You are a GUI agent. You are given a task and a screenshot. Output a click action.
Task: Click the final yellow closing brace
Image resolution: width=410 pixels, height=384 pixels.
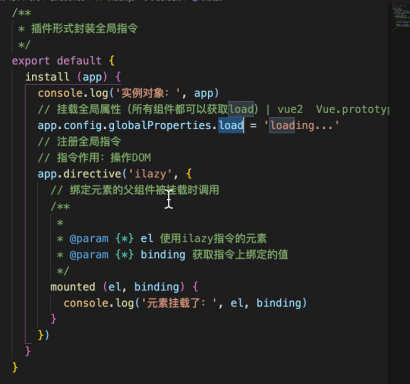(15, 367)
